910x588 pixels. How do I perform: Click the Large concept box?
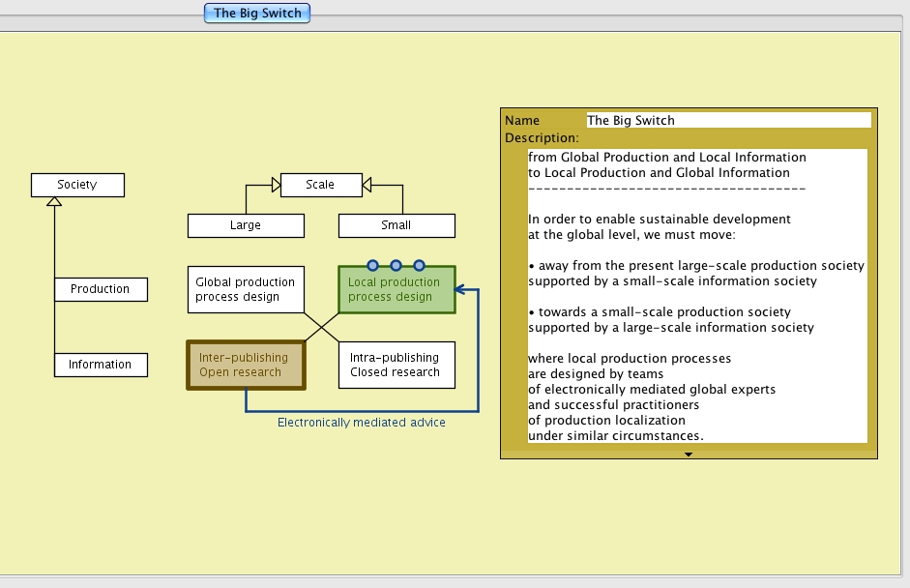pyautogui.click(x=246, y=225)
